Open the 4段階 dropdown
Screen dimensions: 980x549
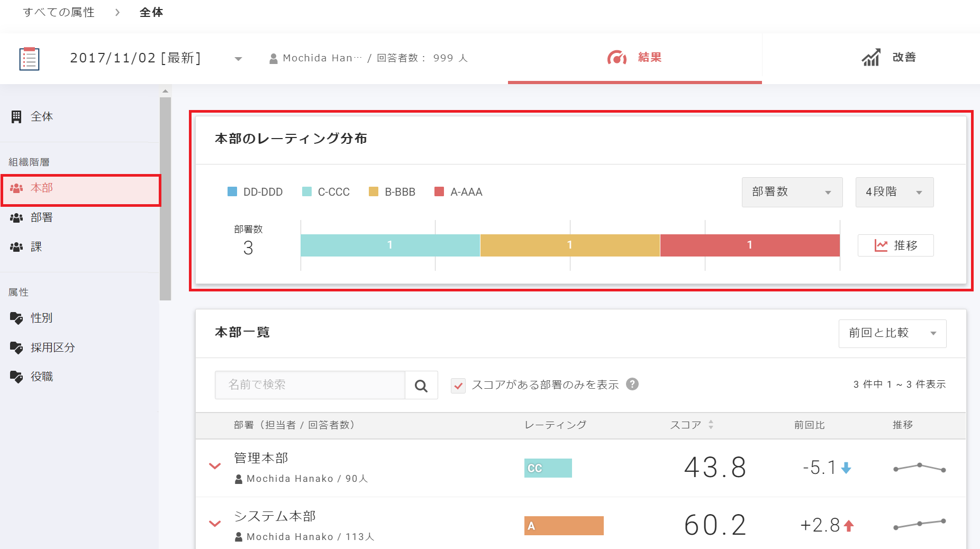tap(894, 192)
